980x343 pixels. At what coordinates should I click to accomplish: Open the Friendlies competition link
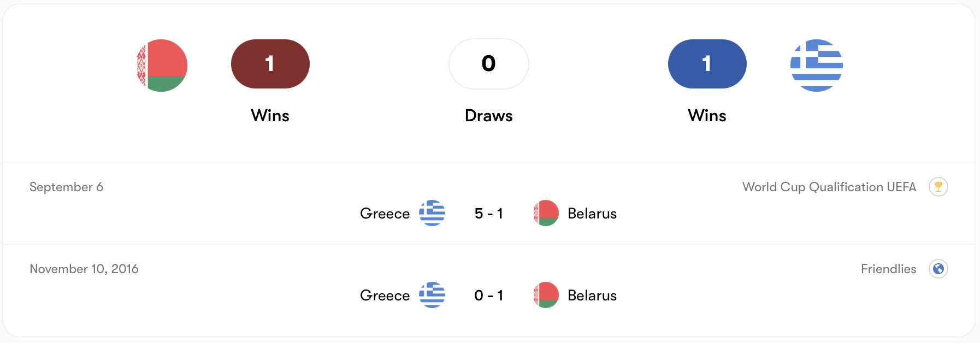(x=888, y=268)
